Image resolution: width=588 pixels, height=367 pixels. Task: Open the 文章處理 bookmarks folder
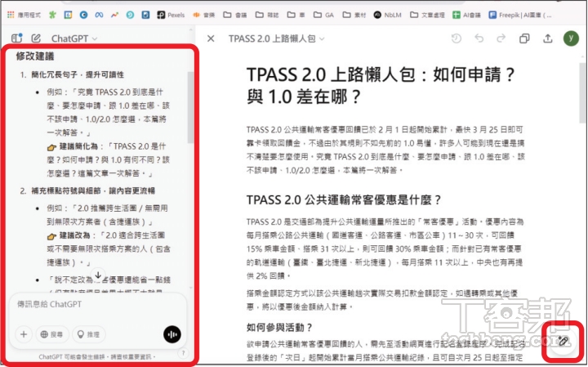427,15
